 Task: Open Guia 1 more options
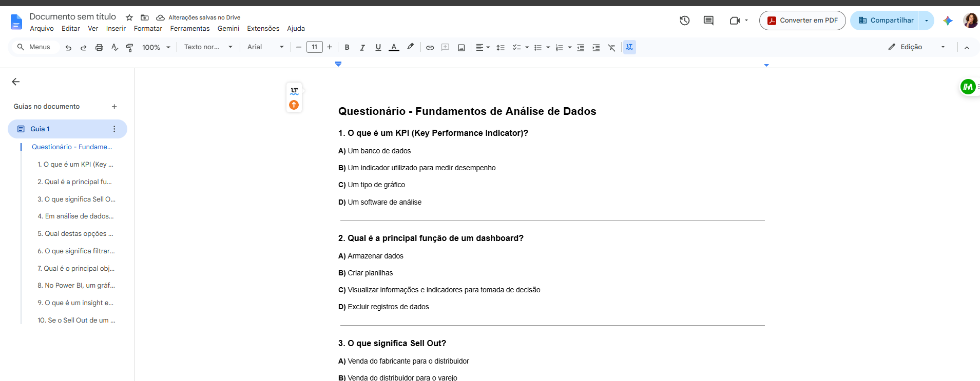pos(114,129)
